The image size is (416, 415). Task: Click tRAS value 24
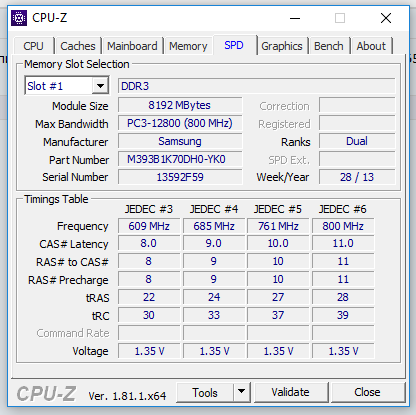[214, 297]
